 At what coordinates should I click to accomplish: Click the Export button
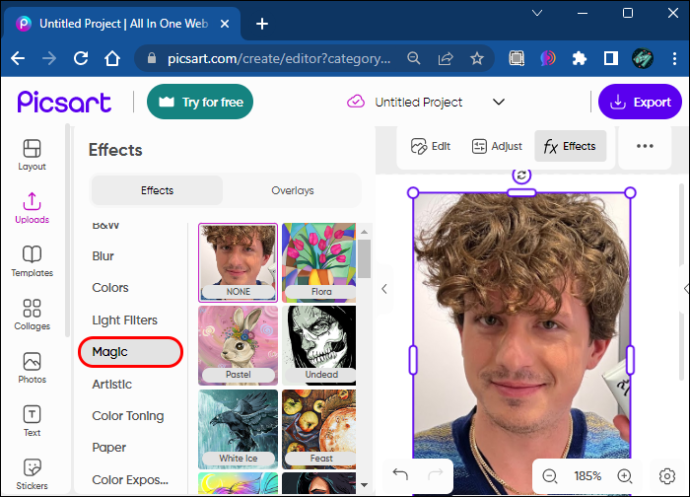coord(640,102)
